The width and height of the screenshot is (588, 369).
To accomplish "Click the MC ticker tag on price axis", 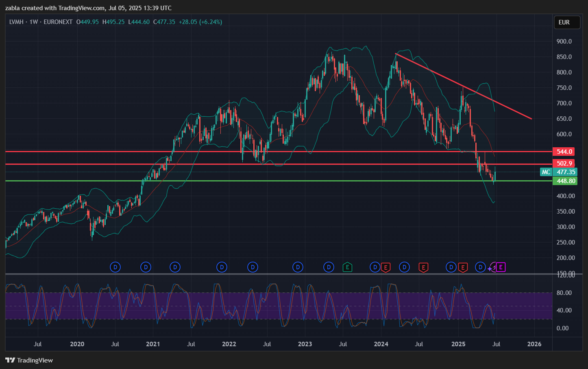I will click(546, 172).
